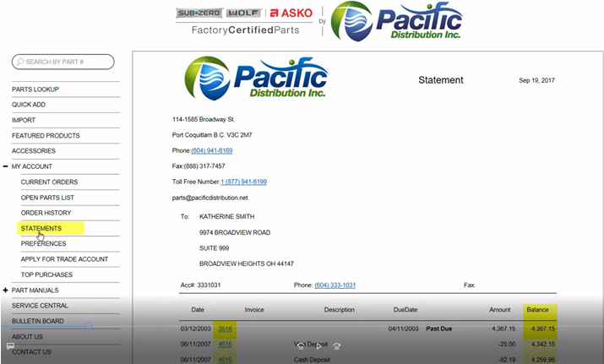Click Acc#: 3331031 text

(200, 285)
